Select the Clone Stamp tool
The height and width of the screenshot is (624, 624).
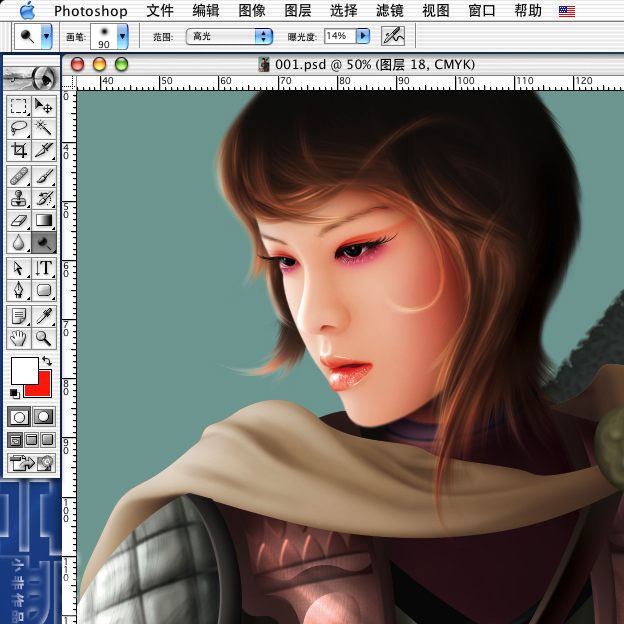point(18,198)
